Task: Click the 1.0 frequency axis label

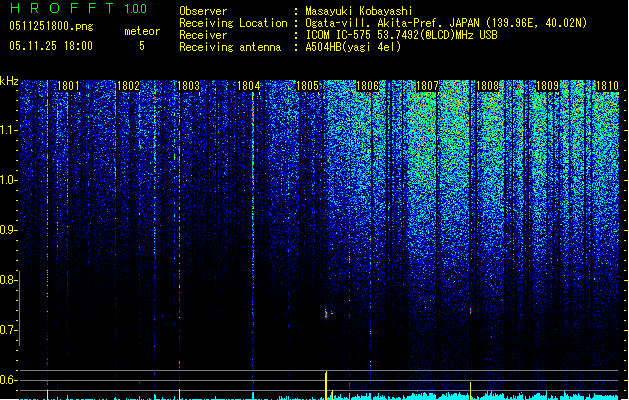Action: point(9,180)
